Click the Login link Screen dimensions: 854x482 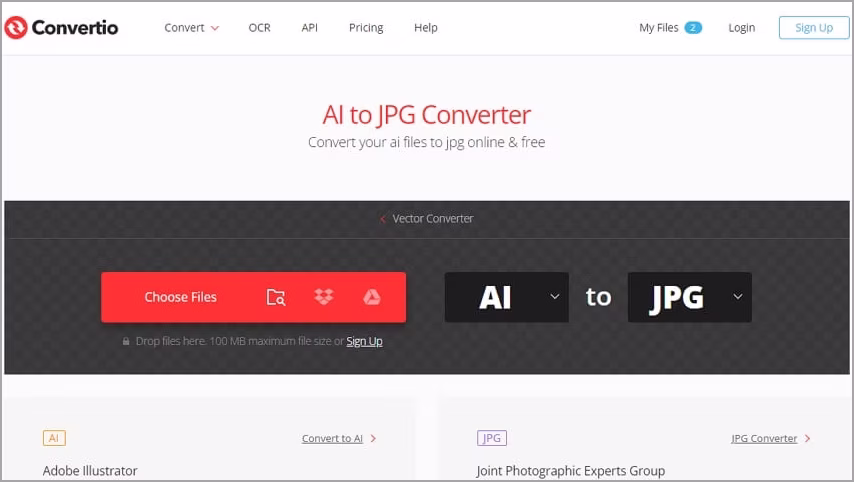click(x=741, y=28)
